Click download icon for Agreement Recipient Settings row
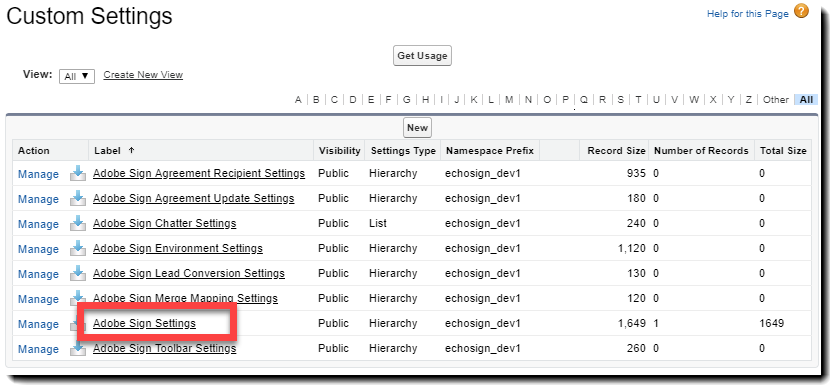The width and height of the screenshot is (830, 385). point(78,173)
